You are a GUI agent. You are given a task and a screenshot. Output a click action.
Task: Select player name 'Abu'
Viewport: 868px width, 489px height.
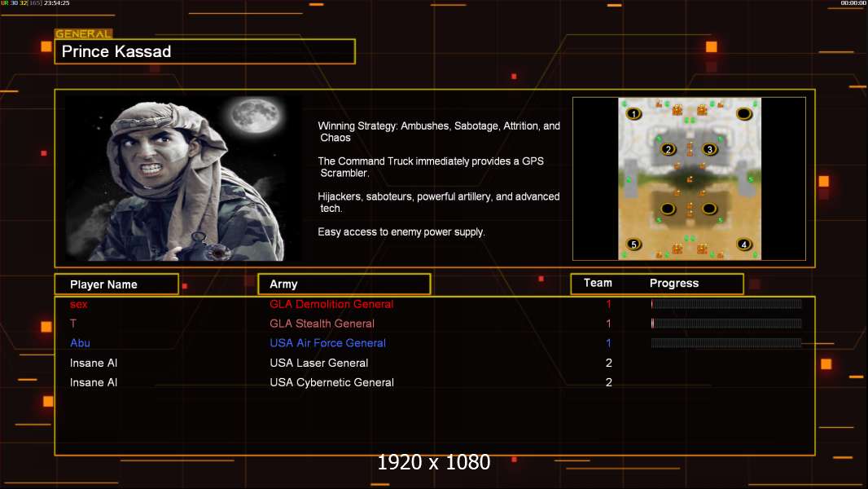pos(81,343)
